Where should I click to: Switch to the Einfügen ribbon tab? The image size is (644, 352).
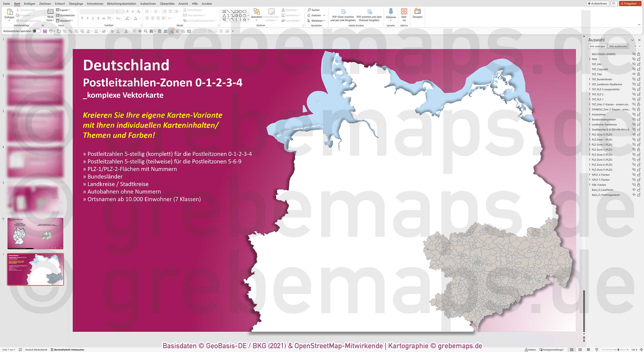click(30, 4)
